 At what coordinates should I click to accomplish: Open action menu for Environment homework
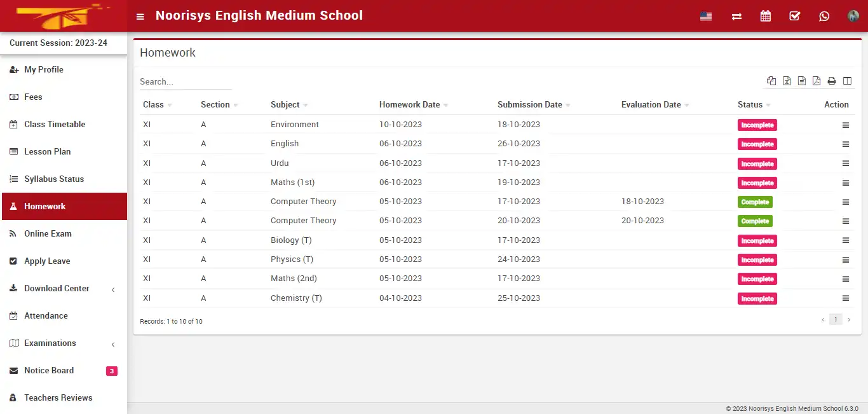click(x=846, y=125)
